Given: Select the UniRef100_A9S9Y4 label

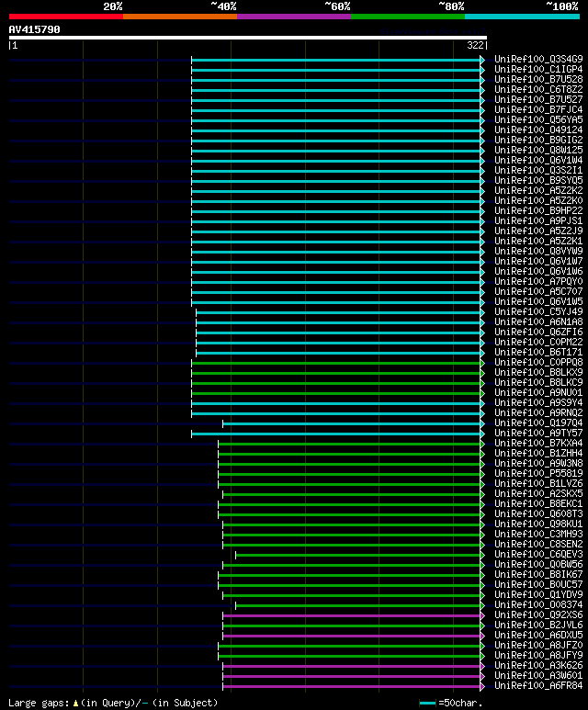Looking at the screenshot, I should [538, 402].
